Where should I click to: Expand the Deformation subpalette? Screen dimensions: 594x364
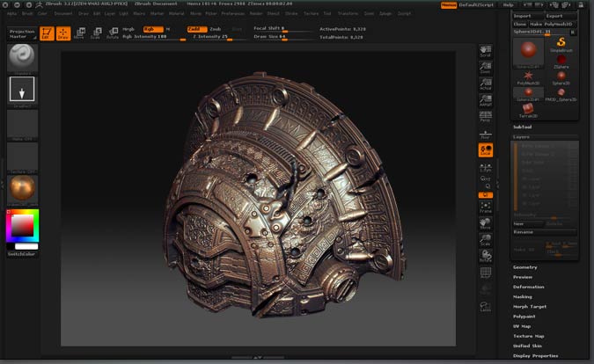[529, 287]
